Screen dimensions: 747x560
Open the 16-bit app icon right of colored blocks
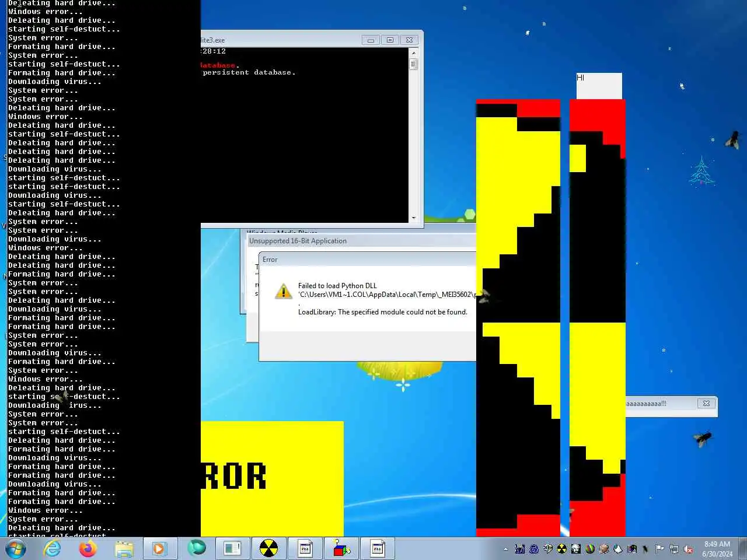378,548
